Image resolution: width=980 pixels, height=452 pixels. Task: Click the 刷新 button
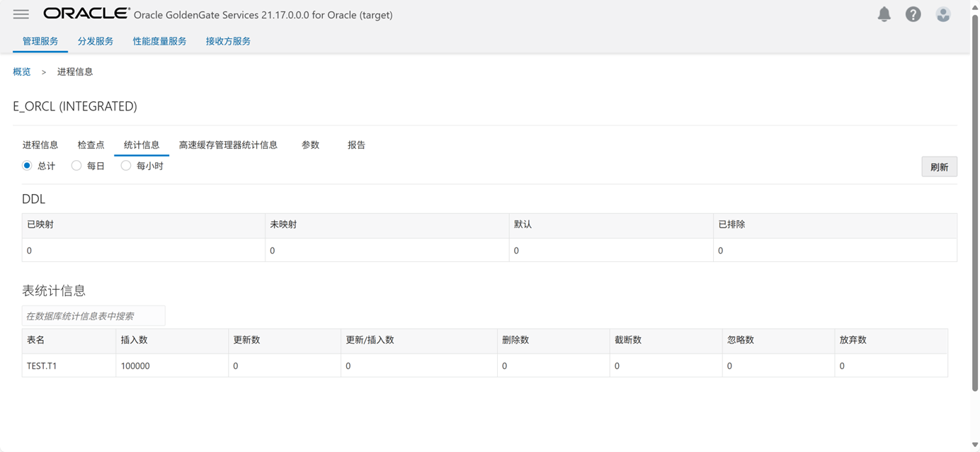pos(939,167)
